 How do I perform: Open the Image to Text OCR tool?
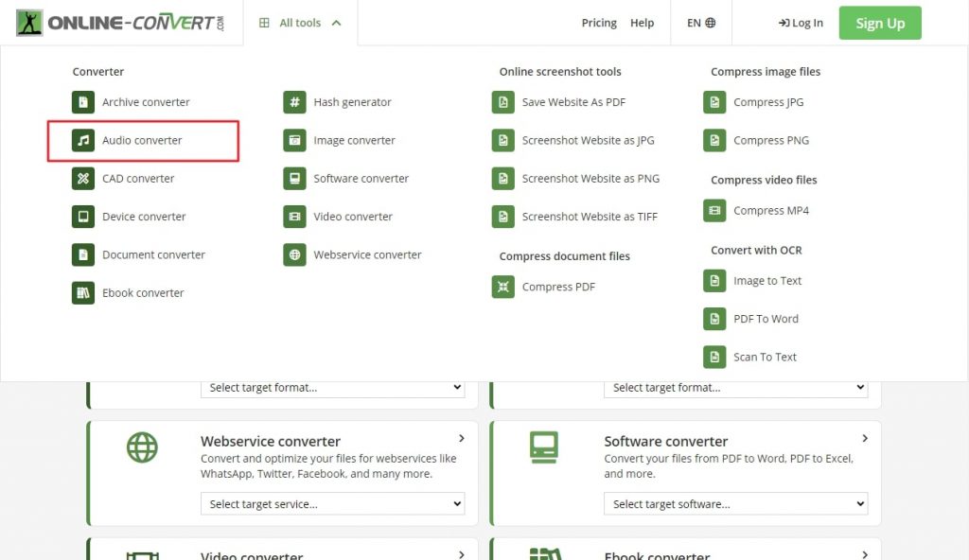coord(766,281)
